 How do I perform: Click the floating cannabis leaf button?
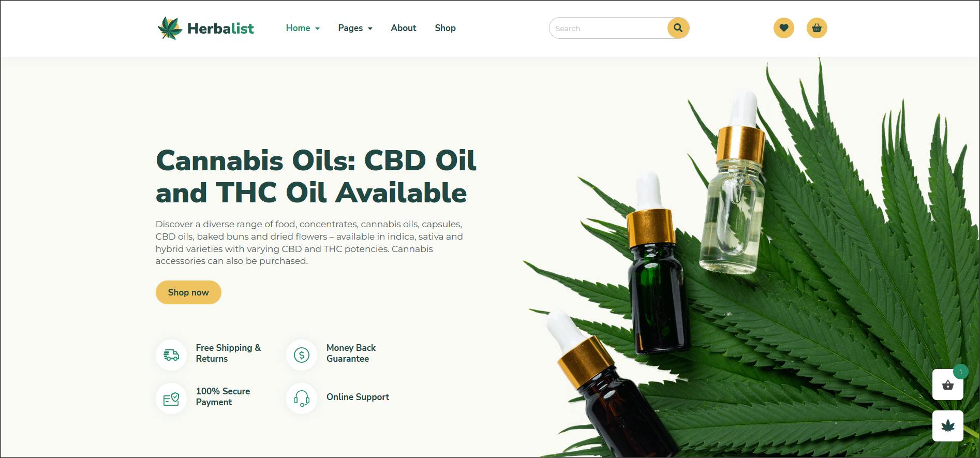coord(948,426)
